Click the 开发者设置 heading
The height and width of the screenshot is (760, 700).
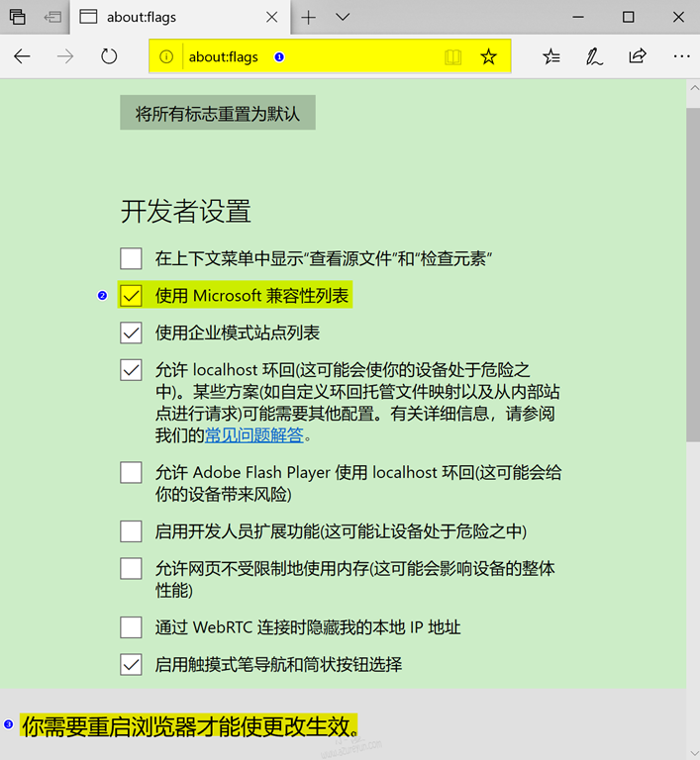point(186,212)
